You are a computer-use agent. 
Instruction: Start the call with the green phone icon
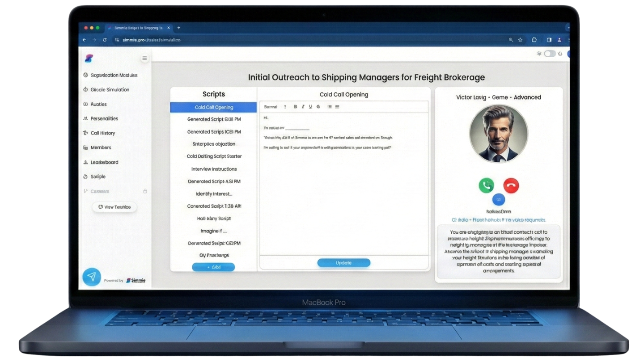click(x=486, y=185)
